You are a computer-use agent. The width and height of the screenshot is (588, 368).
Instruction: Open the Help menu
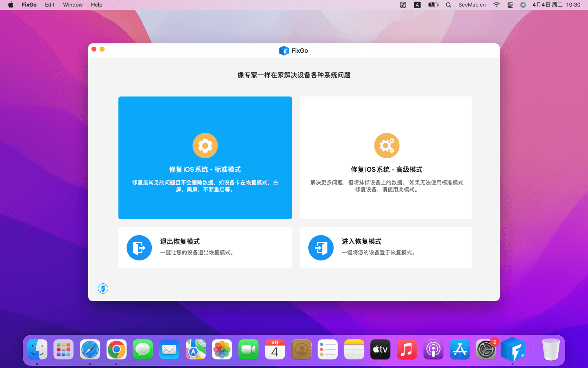[97, 5]
